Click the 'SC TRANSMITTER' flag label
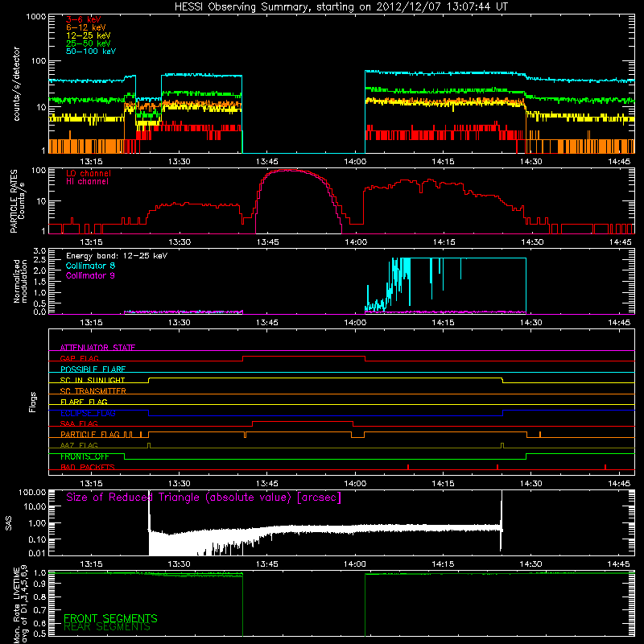This screenshot has height=644, width=644. point(93,391)
